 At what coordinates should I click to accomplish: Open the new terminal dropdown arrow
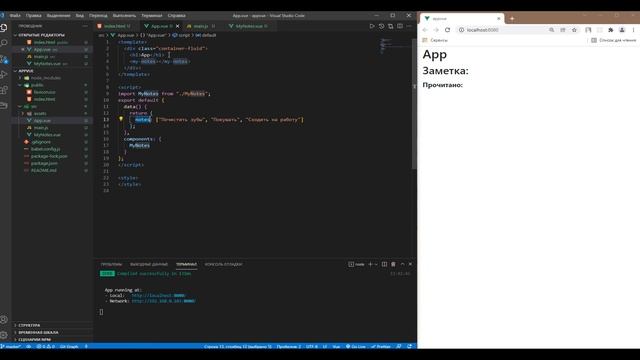[376, 264]
